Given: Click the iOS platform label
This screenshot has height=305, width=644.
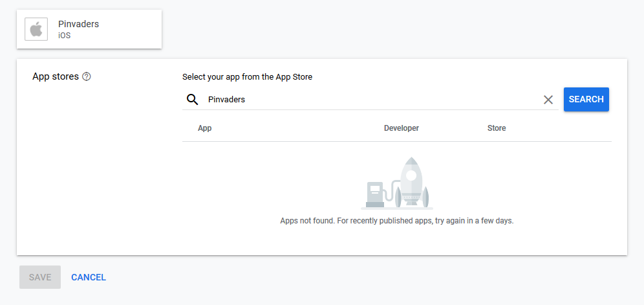Looking at the screenshot, I should (x=65, y=36).
